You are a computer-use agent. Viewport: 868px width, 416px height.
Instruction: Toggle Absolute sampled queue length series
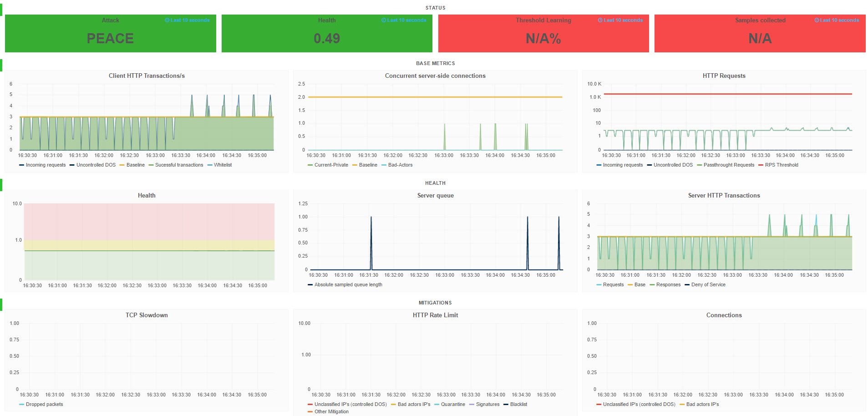point(348,285)
